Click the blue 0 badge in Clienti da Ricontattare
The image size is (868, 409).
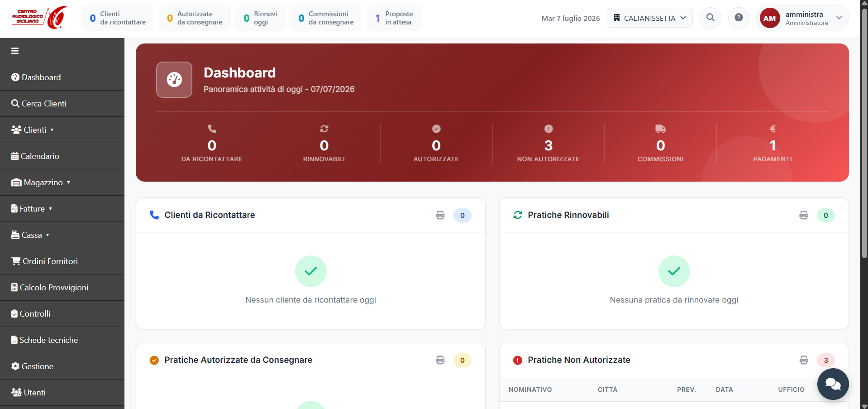(x=463, y=215)
